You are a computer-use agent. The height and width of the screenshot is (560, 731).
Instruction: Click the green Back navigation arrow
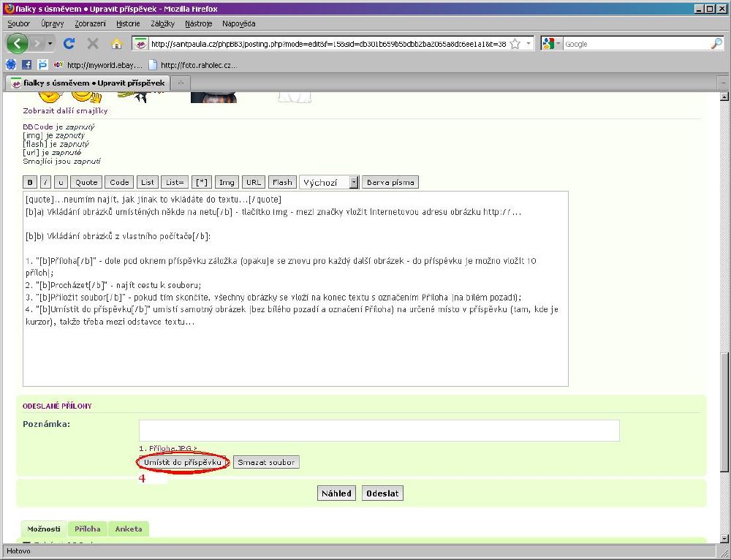tap(17, 44)
